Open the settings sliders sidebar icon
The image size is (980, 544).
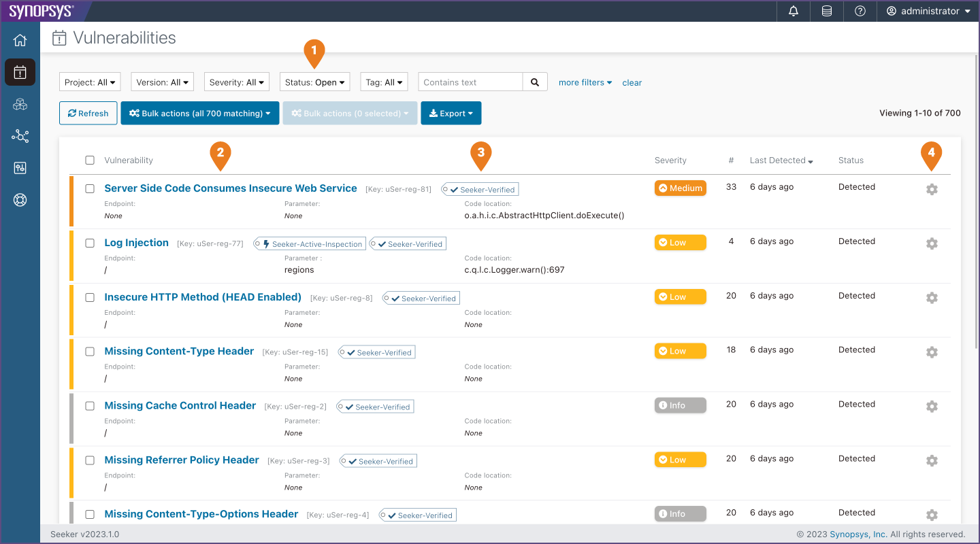[x=20, y=168]
